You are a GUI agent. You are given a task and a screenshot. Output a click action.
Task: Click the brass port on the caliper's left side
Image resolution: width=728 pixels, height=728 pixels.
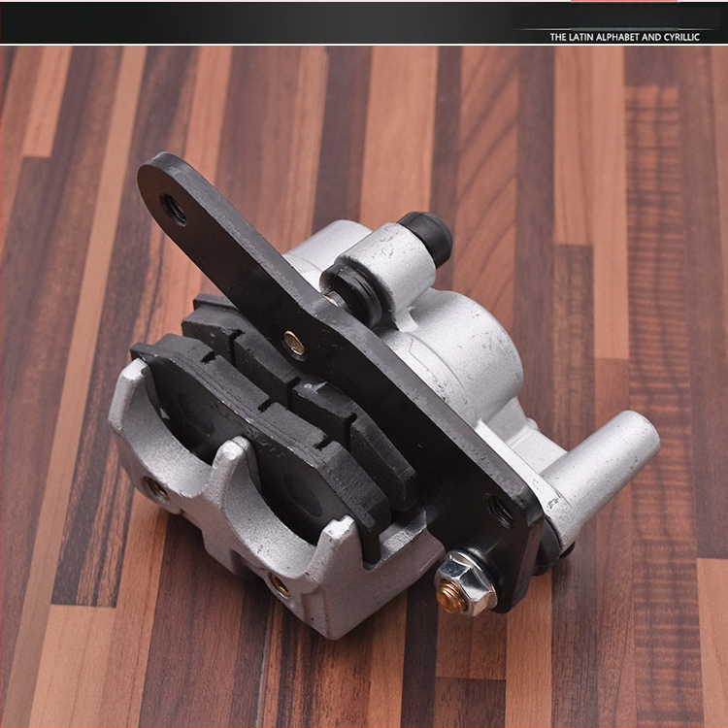[157, 488]
